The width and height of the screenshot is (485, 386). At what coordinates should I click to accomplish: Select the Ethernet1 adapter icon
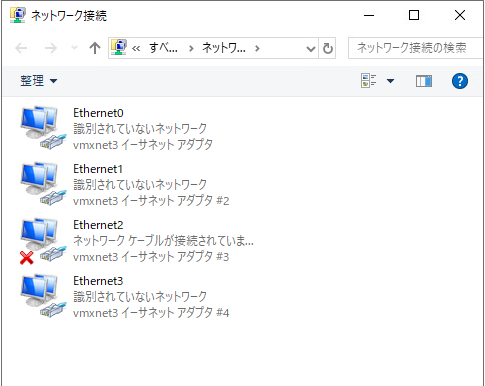tap(43, 184)
